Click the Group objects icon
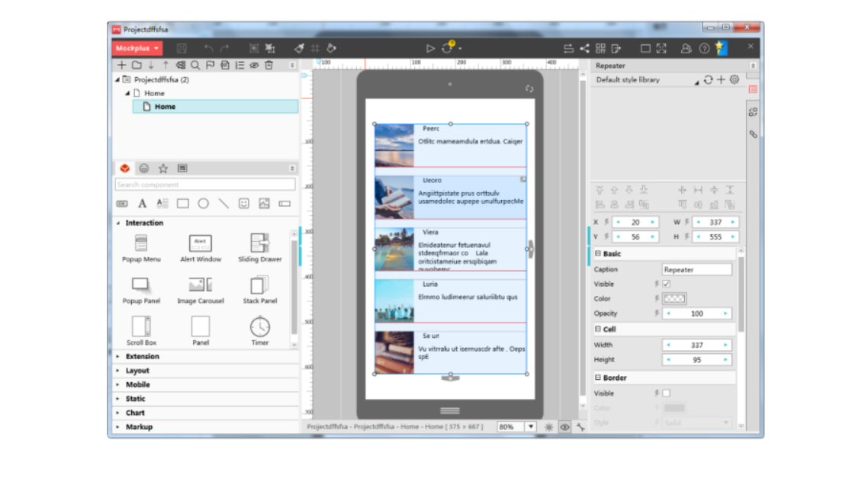The width and height of the screenshot is (868, 479). coord(254,48)
